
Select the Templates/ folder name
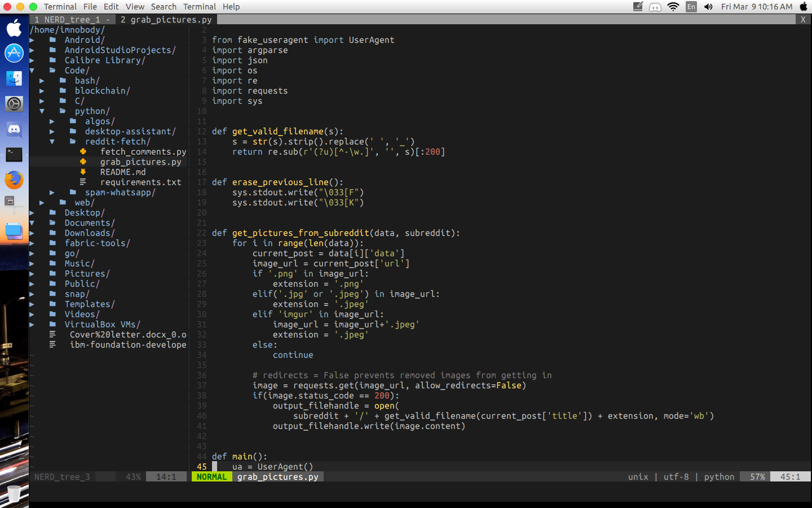[90, 304]
